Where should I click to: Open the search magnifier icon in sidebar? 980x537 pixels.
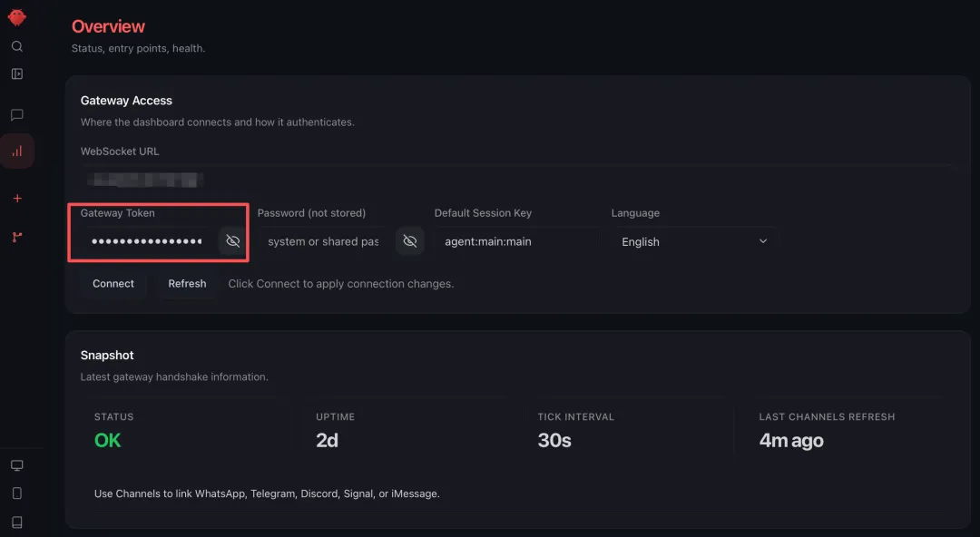click(x=17, y=46)
